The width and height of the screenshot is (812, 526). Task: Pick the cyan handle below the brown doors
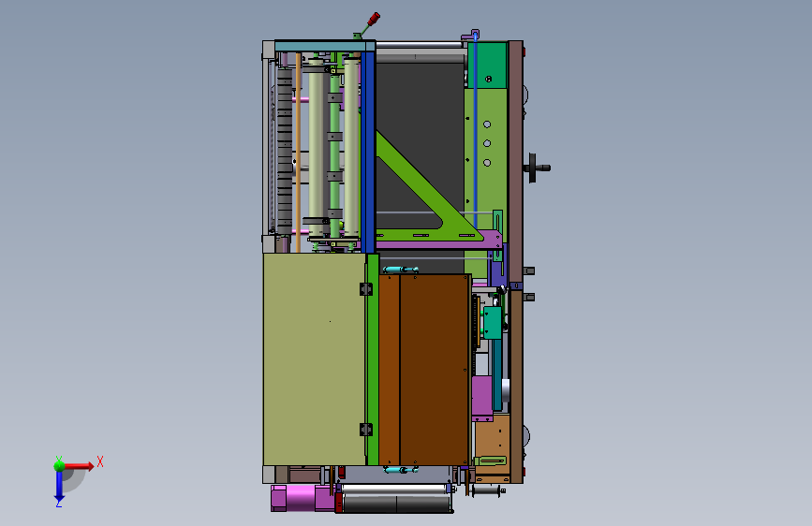click(x=401, y=470)
